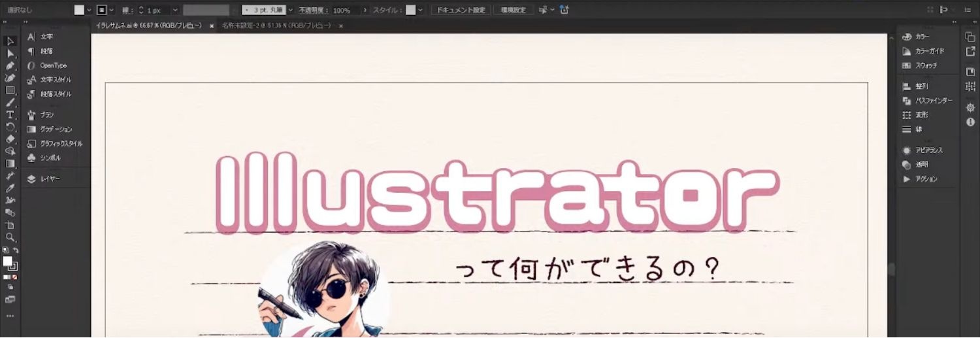Open the レイヤー (Layers) panel

tap(44, 178)
